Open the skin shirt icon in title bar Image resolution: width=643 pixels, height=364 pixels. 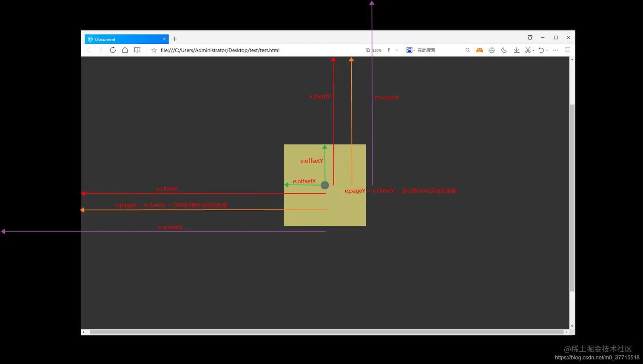pyautogui.click(x=530, y=37)
